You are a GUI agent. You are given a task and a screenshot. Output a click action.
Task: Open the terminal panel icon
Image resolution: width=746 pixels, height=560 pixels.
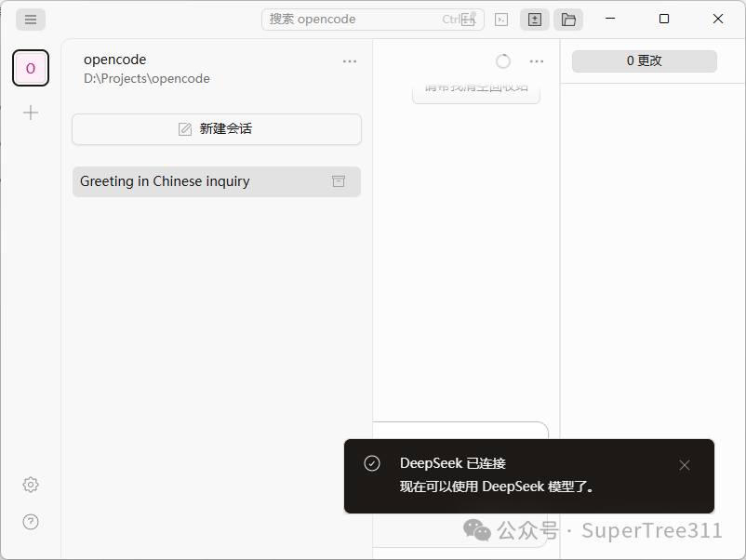(x=501, y=20)
